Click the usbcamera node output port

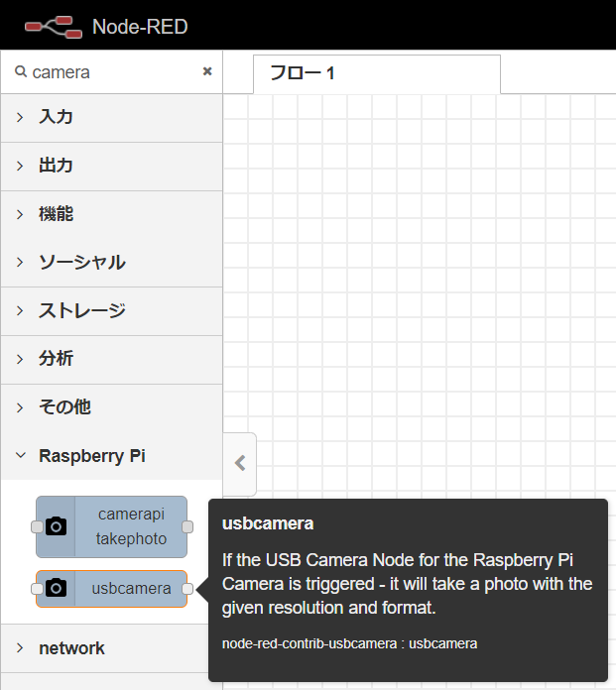(187, 589)
